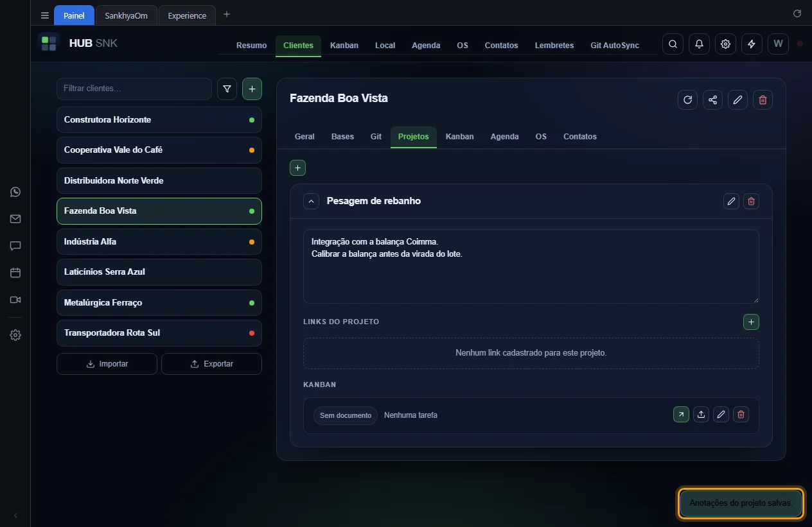The image size is (812, 527).
Task: Open the notifications bell
Action: 699,44
